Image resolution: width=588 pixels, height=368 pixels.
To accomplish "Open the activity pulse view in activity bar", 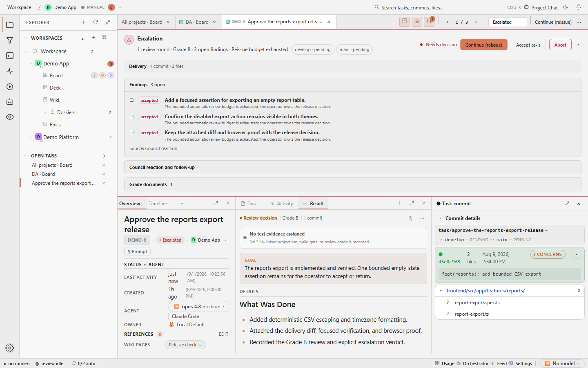I will pos(10,71).
